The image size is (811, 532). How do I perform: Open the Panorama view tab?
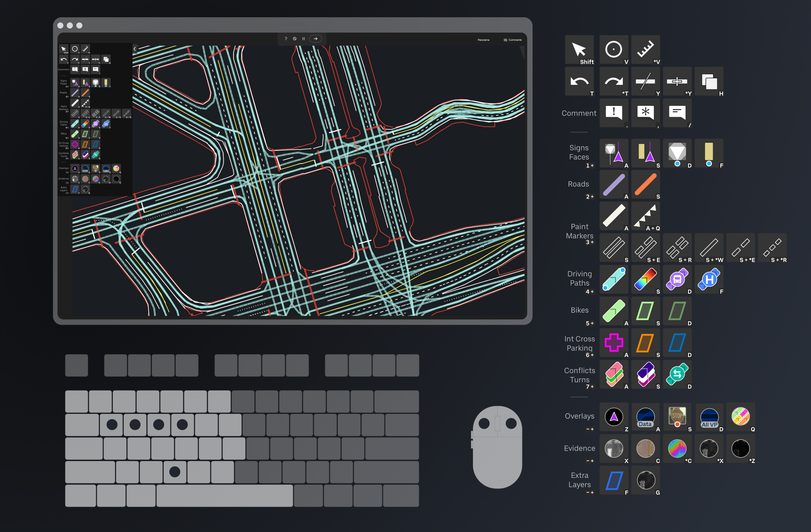click(483, 40)
